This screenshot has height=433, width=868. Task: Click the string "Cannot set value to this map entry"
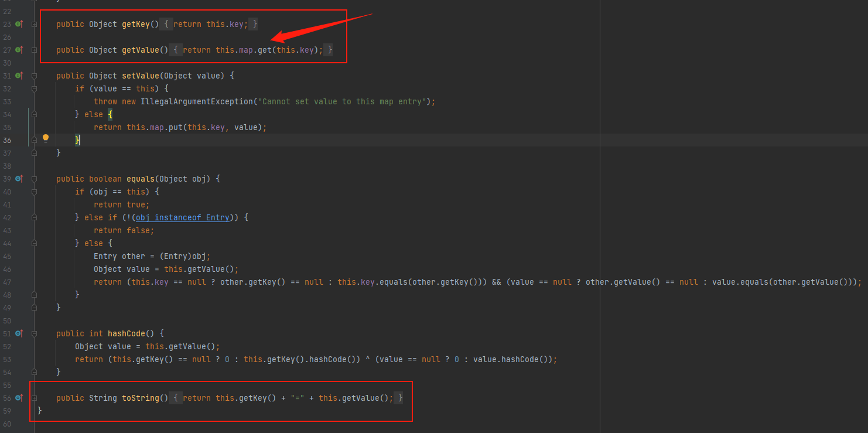point(342,101)
